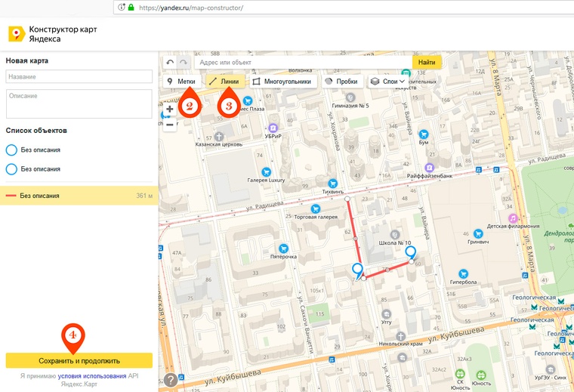Click the Найти search button
Image resolution: width=574 pixels, height=392 pixels.
pos(427,63)
